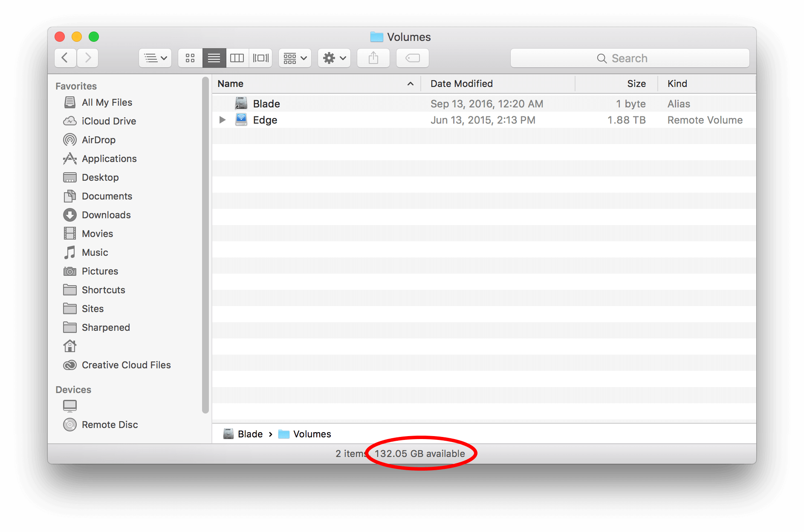Click the Devices section header

[x=73, y=390]
